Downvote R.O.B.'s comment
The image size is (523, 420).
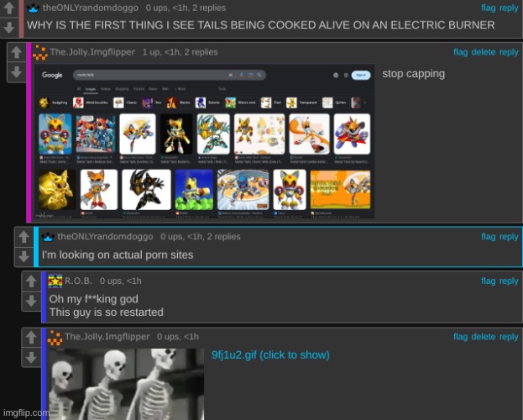tap(31, 301)
